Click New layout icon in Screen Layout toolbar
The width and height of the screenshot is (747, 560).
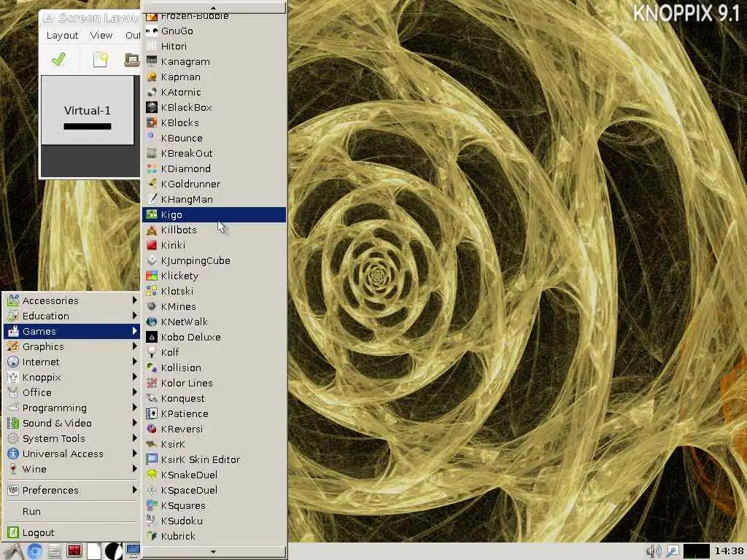pos(100,60)
